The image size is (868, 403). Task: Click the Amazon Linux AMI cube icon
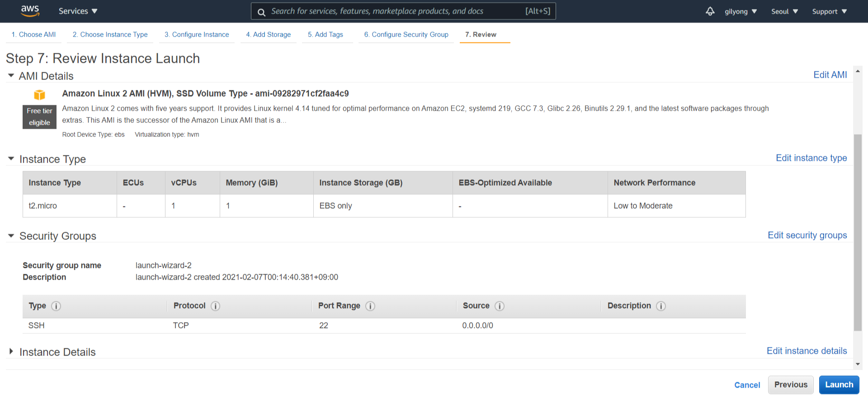(40, 94)
